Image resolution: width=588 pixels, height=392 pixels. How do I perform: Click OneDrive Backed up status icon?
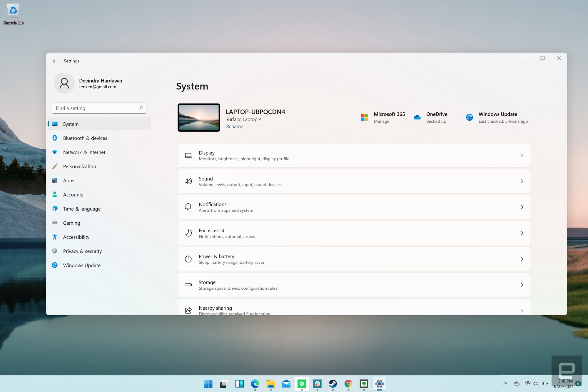(417, 117)
